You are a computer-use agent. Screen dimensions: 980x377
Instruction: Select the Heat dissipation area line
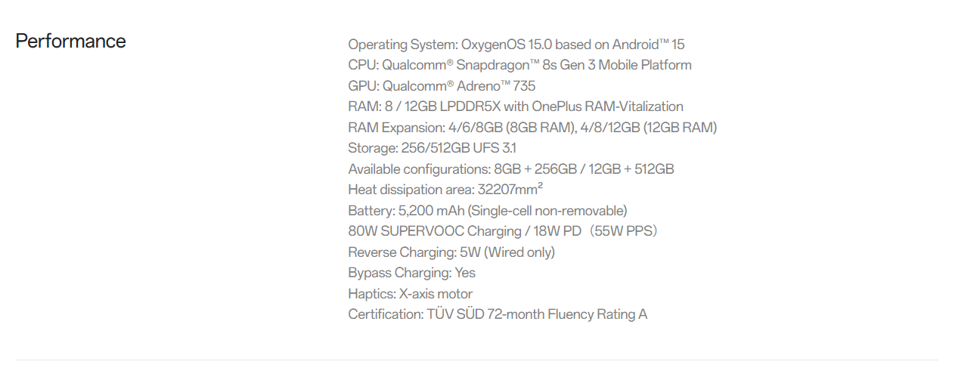(x=445, y=190)
